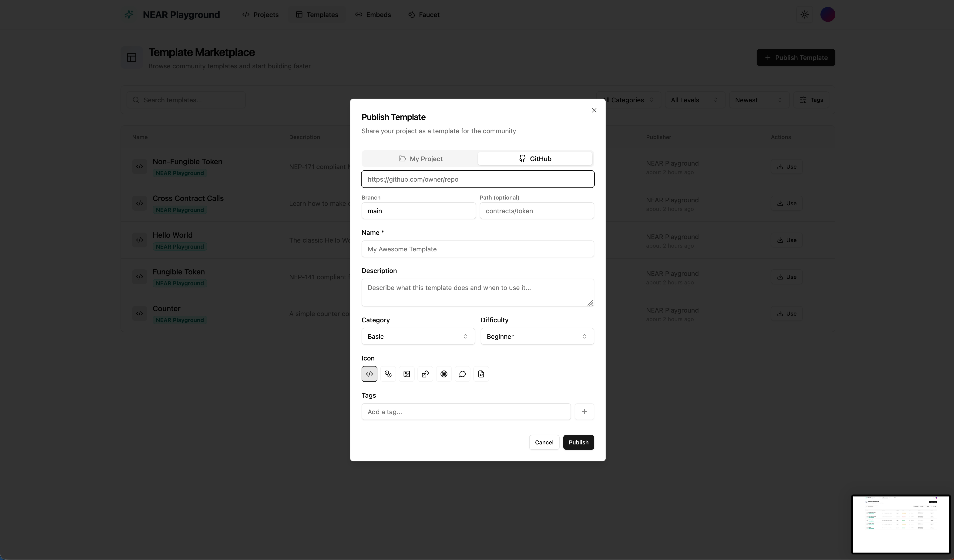This screenshot has height=560, width=954.
Task: Open the Faucet nav item
Action: pos(424,14)
